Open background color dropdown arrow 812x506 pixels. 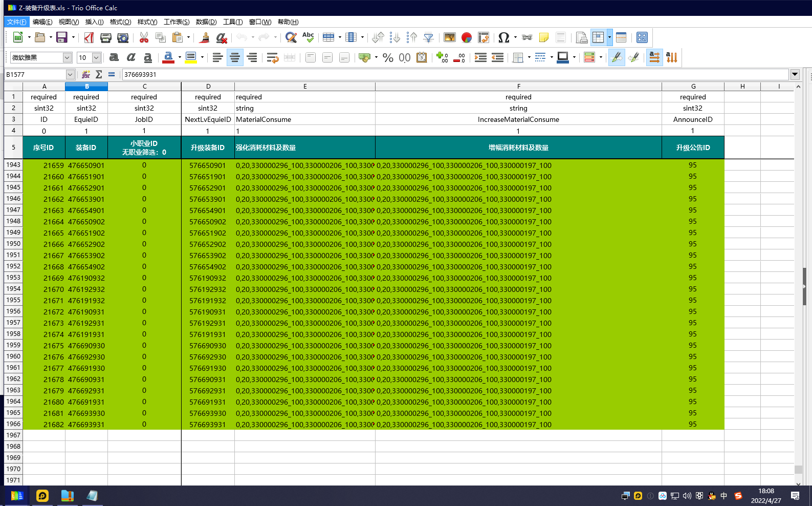(x=202, y=57)
